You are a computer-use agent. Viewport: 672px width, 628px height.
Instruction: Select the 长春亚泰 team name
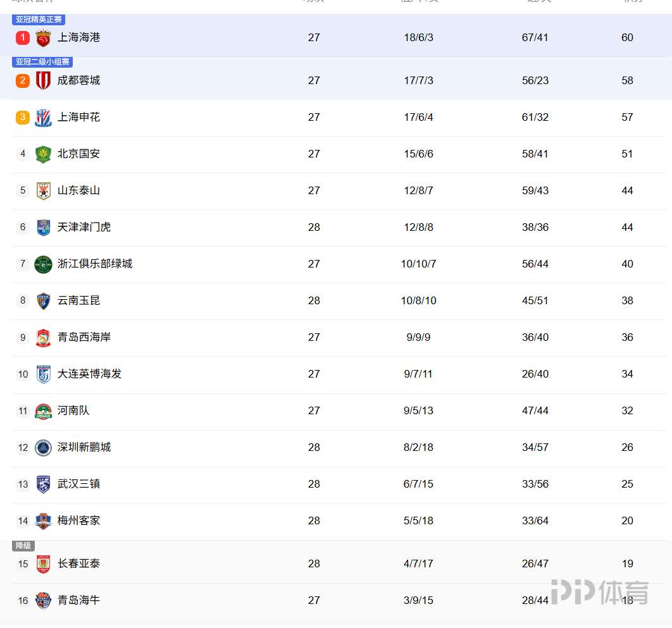click(78, 563)
